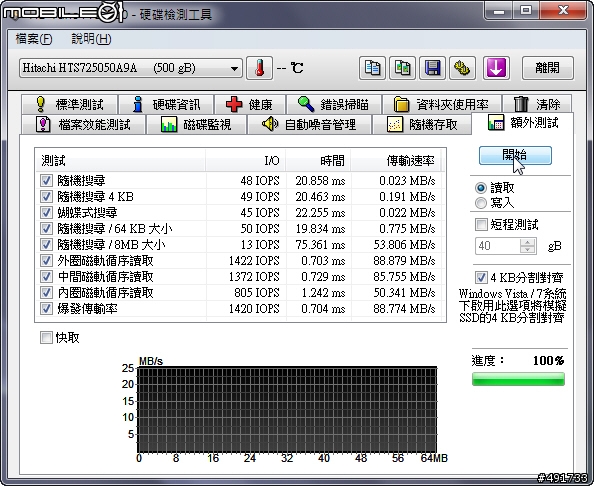This screenshot has height=486, width=594.
Task: Click the thermometer temperature icon
Action: pos(259,68)
